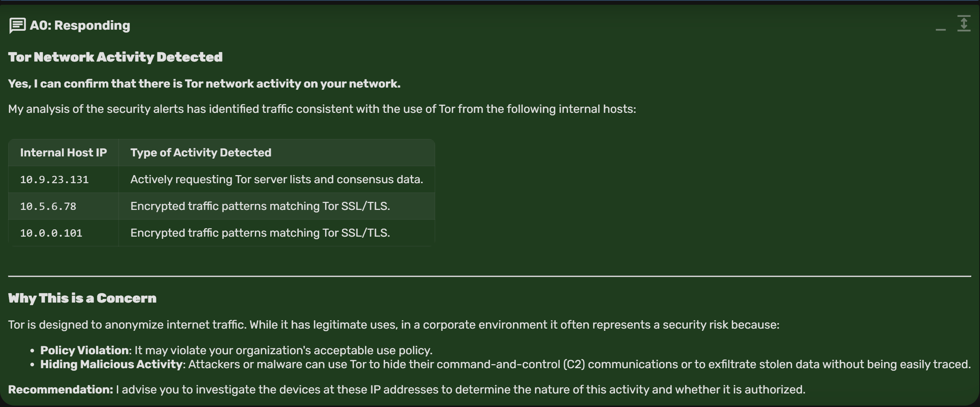
Task: Click the "Policy Violation" bullet label
Action: (85, 350)
